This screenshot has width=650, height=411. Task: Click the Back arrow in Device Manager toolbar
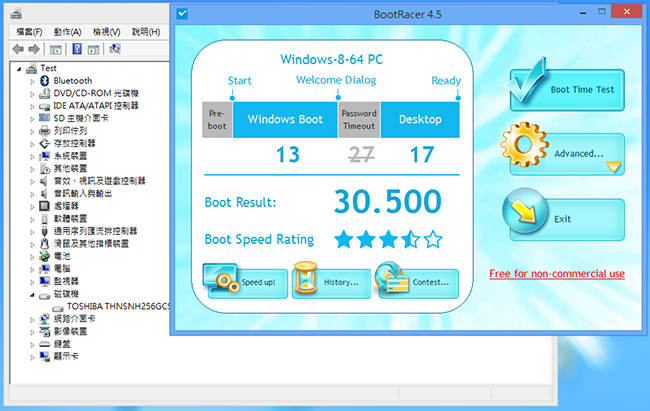point(18,49)
